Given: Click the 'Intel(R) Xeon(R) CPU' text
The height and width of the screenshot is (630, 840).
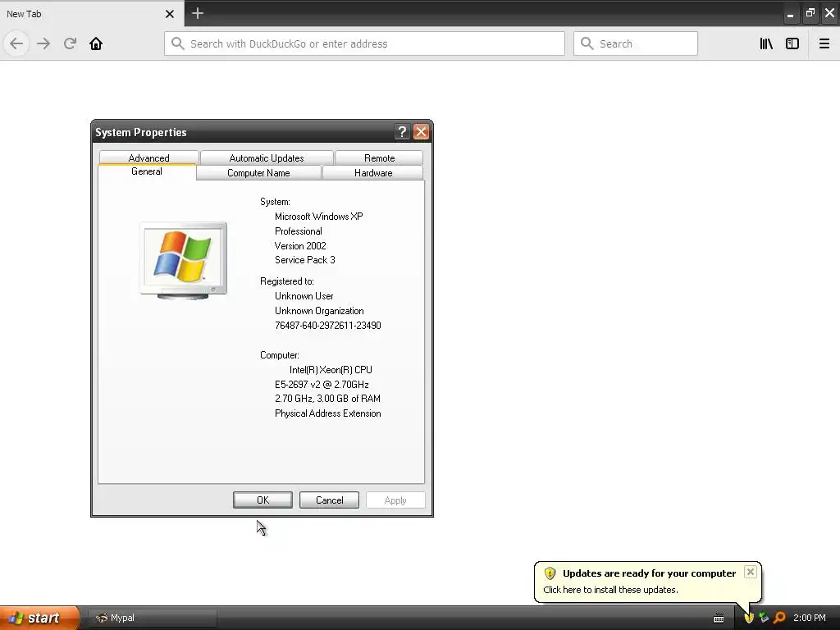Looking at the screenshot, I should point(331,370).
